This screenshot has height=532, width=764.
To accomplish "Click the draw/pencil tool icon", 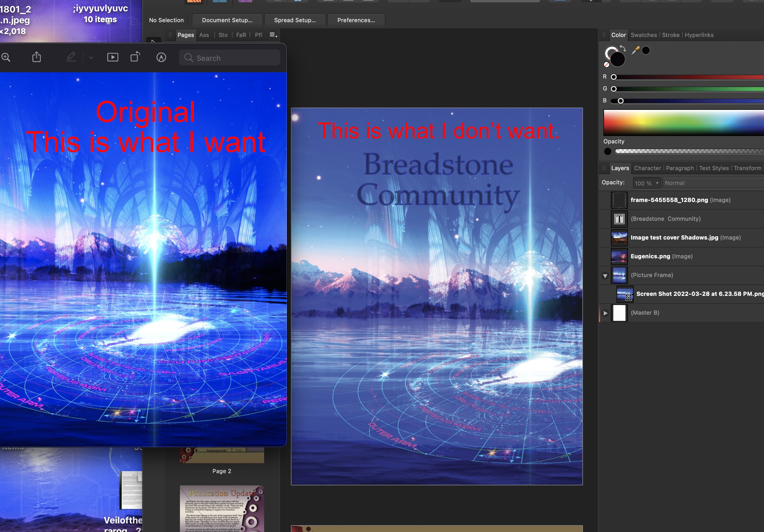I will click(71, 57).
